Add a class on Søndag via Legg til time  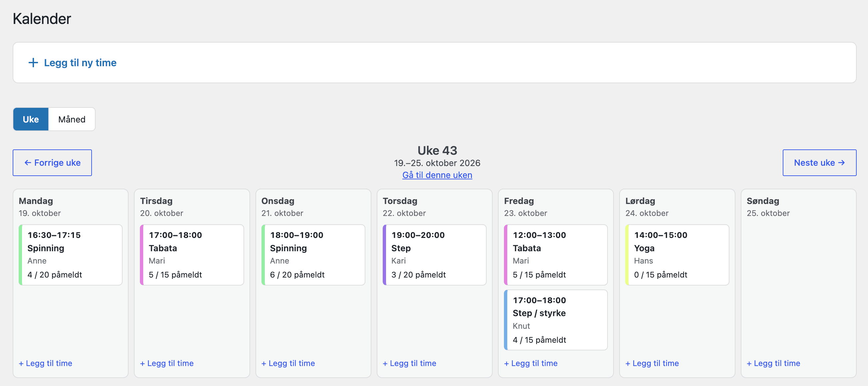(773, 363)
